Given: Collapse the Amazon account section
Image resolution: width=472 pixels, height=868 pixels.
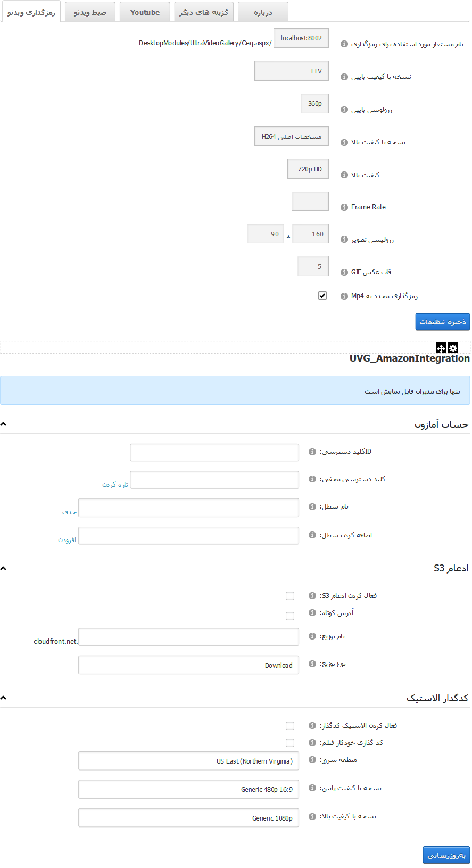Looking at the screenshot, I should point(4,424).
